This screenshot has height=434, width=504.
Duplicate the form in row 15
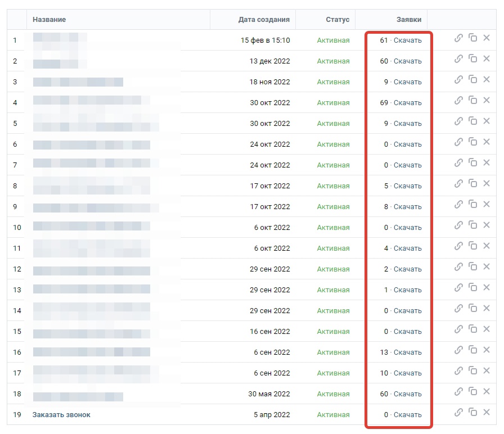coord(472,329)
